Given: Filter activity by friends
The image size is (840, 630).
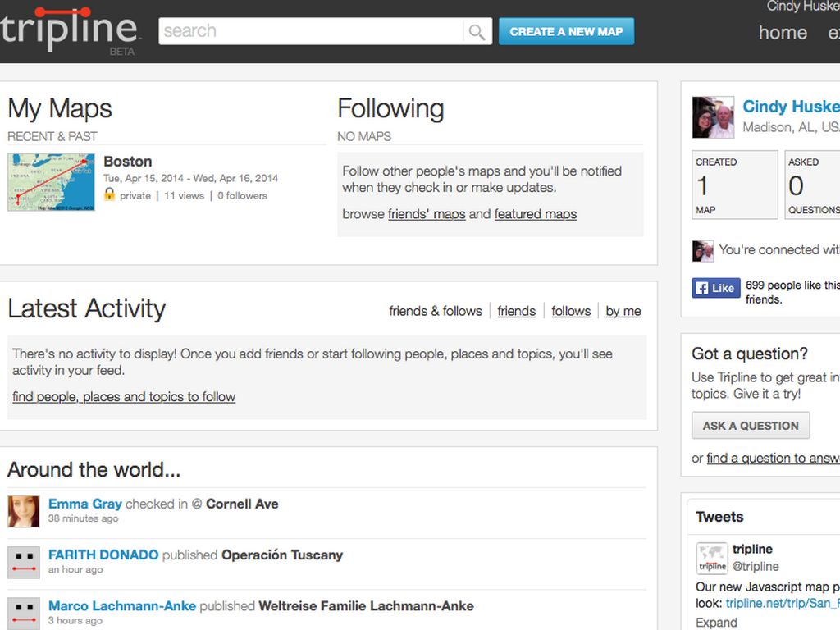Looking at the screenshot, I should point(516,311).
